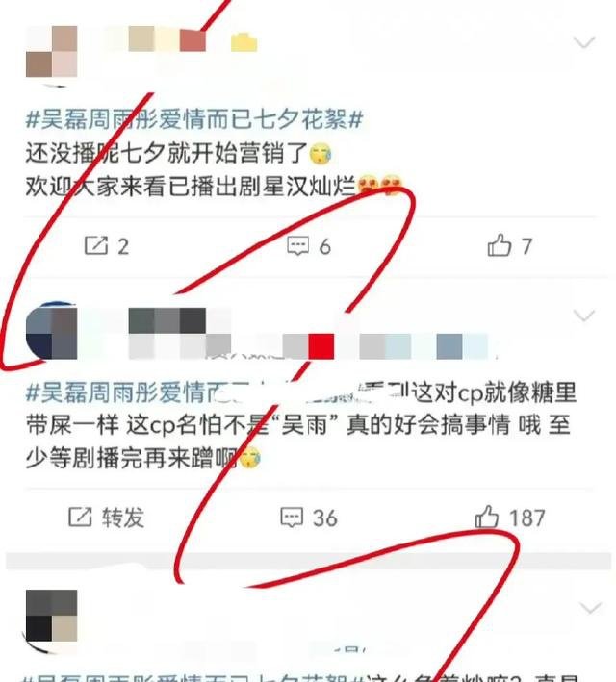Like the second post showing 187 likes
616x682 pixels.
point(510,518)
